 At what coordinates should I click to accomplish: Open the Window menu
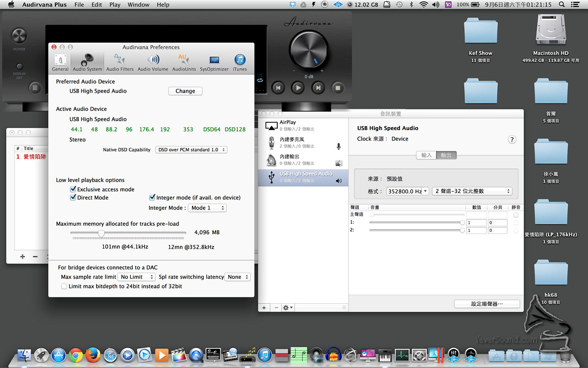pyautogui.click(x=139, y=4)
